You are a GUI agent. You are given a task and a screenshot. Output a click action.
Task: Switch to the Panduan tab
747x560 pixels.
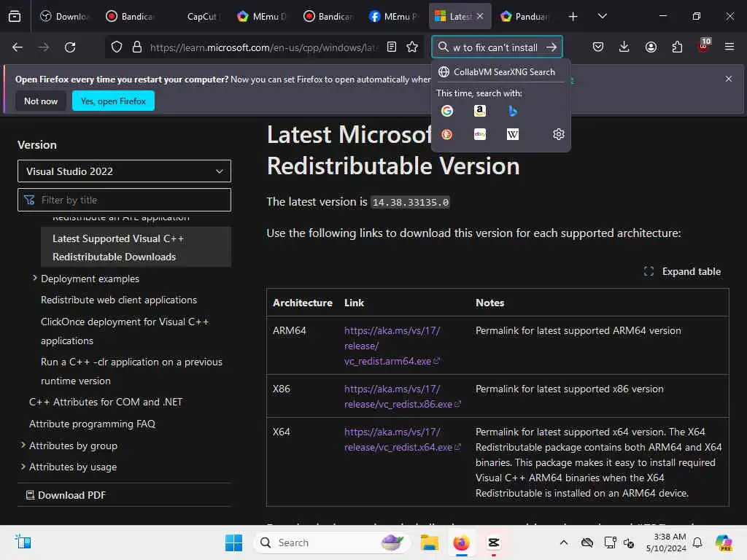coord(525,17)
